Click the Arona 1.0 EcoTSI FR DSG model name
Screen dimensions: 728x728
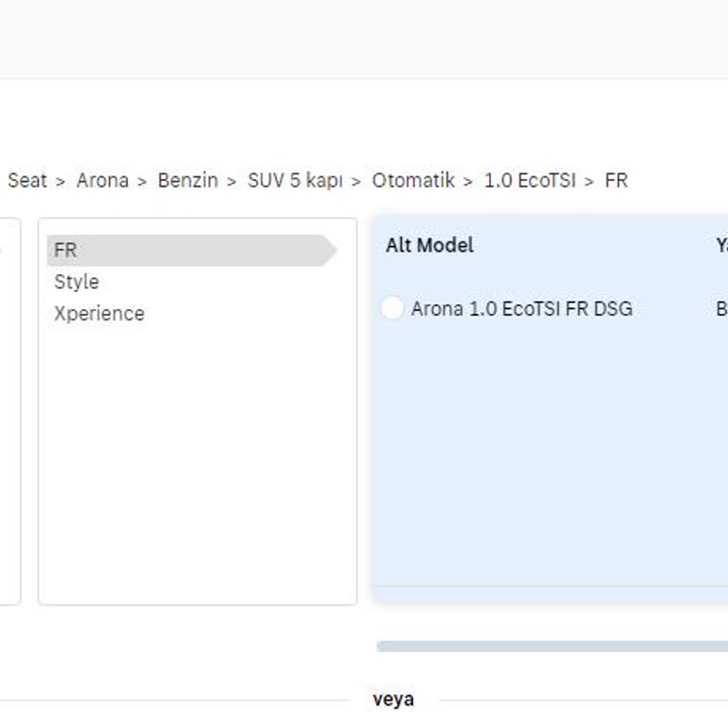tap(521, 308)
